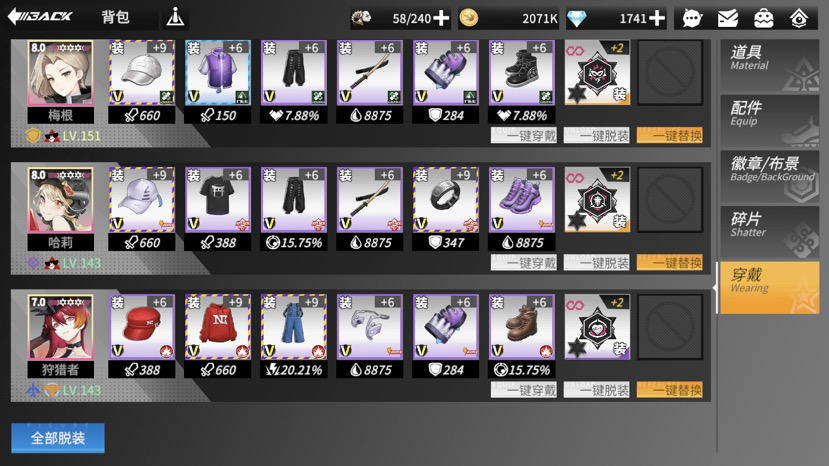Viewport: 829px width, 466px height.
Task: Click 一键替换 in 哈莉's row
Action: click(x=670, y=263)
